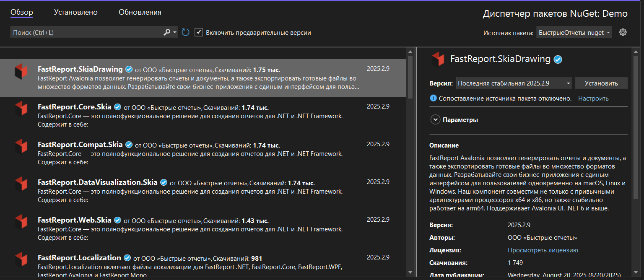
Task: Click the FastReport.SkiaDrawing package logo in list
Action: pos(21,71)
